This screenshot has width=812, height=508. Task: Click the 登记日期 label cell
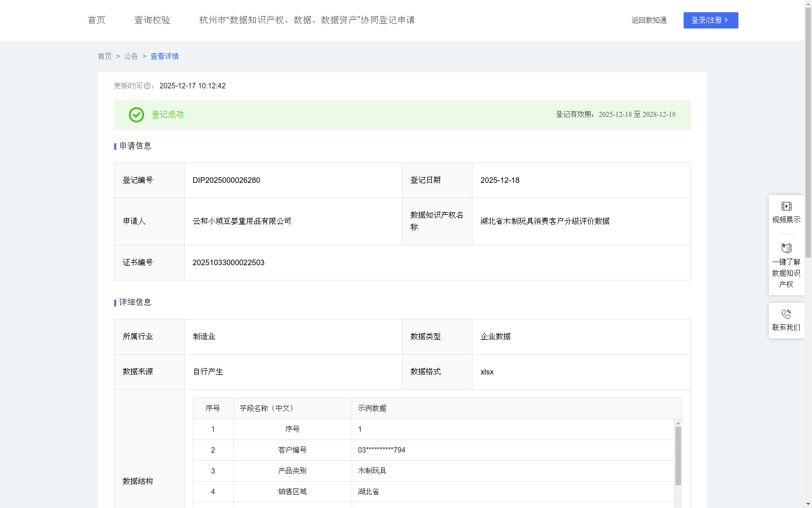(437, 180)
